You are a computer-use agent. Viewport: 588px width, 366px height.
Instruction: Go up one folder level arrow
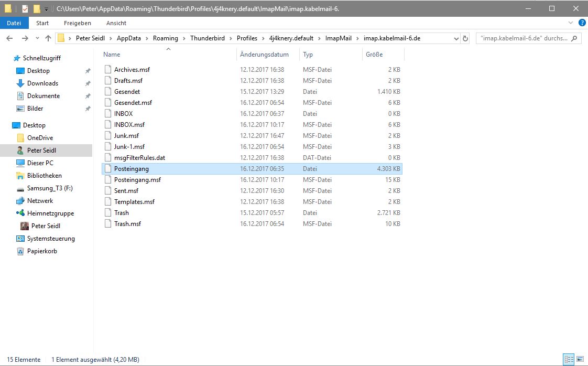(x=48, y=38)
